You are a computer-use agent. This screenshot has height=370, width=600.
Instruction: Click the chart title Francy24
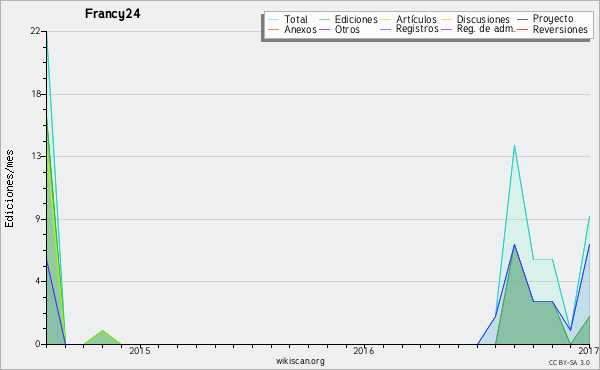112,14
